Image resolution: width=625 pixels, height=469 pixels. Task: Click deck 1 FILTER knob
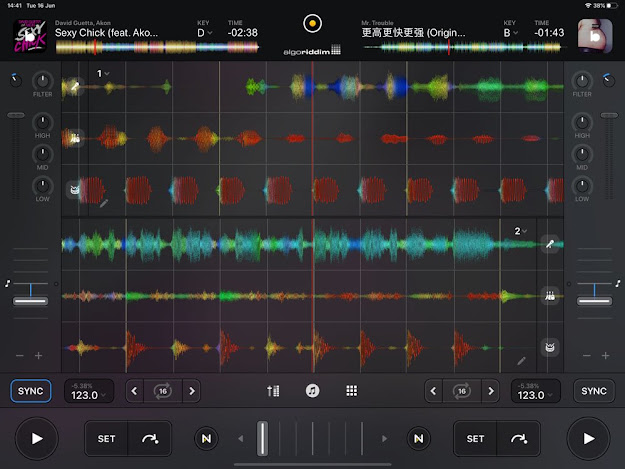pos(42,81)
